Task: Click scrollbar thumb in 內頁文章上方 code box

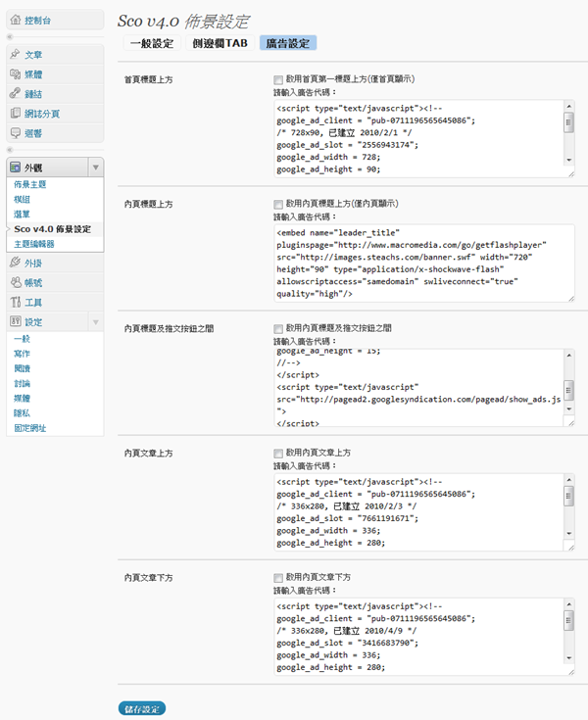Action: pyautogui.click(x=569, y=496)
